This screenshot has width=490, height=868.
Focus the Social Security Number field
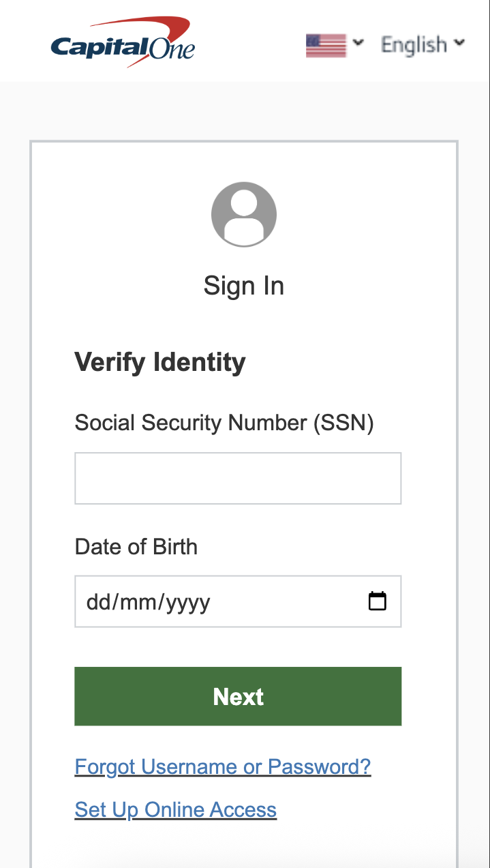(x=238, y=478)
